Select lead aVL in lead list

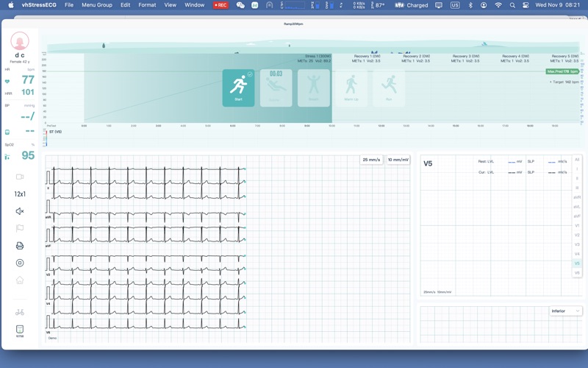coord(577,207)
